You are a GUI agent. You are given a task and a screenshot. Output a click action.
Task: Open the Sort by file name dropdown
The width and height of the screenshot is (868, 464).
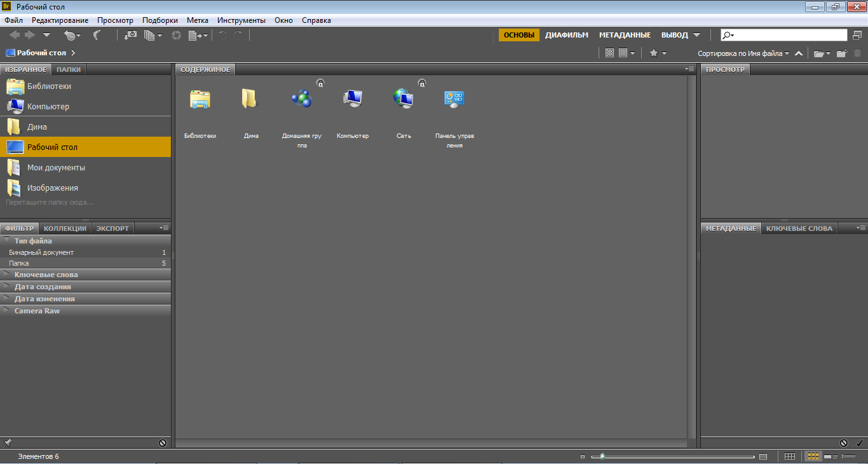tap(743, 53)
